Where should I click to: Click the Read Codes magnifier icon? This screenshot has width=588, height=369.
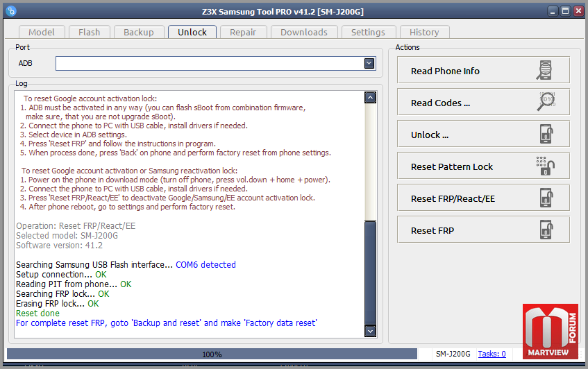click(546, 101)
